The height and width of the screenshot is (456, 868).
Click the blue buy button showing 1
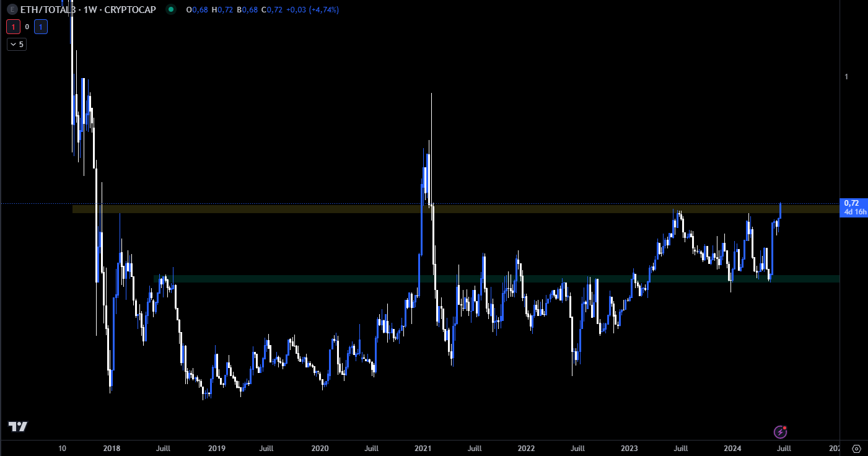click(41, 27)
